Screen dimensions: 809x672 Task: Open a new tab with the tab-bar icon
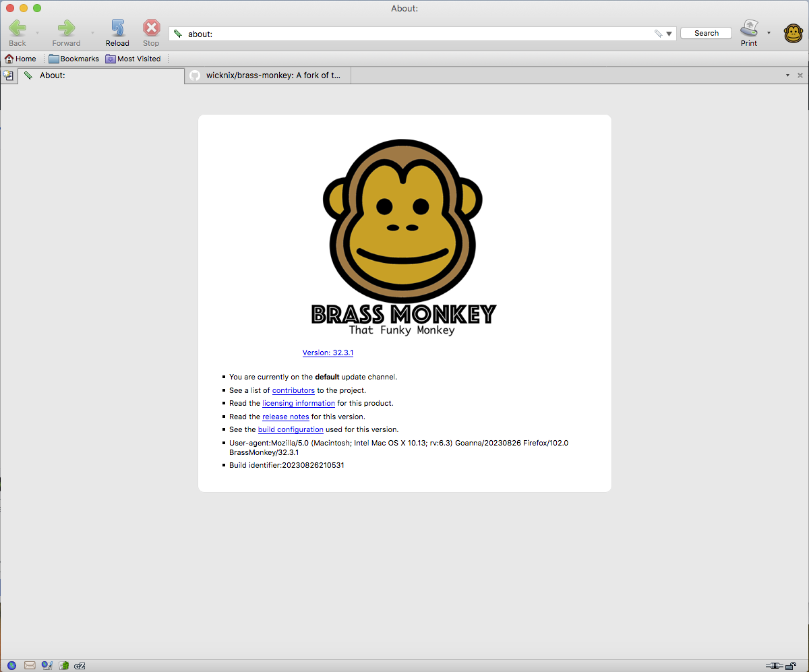point(8,75)
